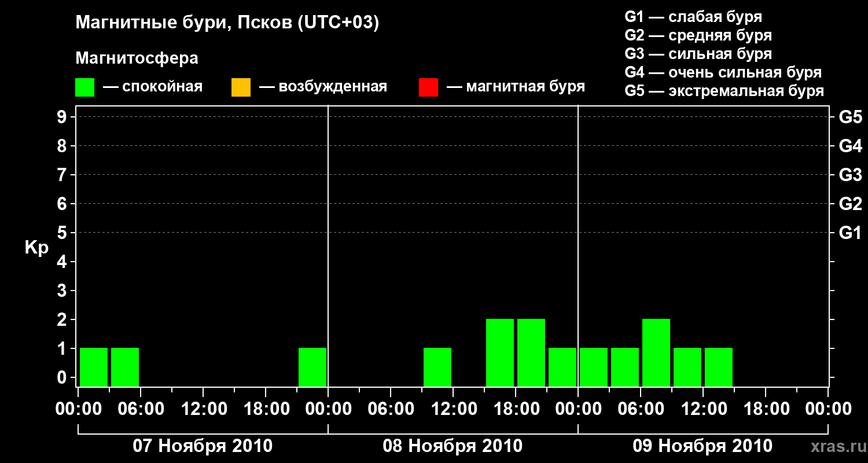Click the 21:00 bar on 07 November
The image size is (868, 463).
click(312, 367)
